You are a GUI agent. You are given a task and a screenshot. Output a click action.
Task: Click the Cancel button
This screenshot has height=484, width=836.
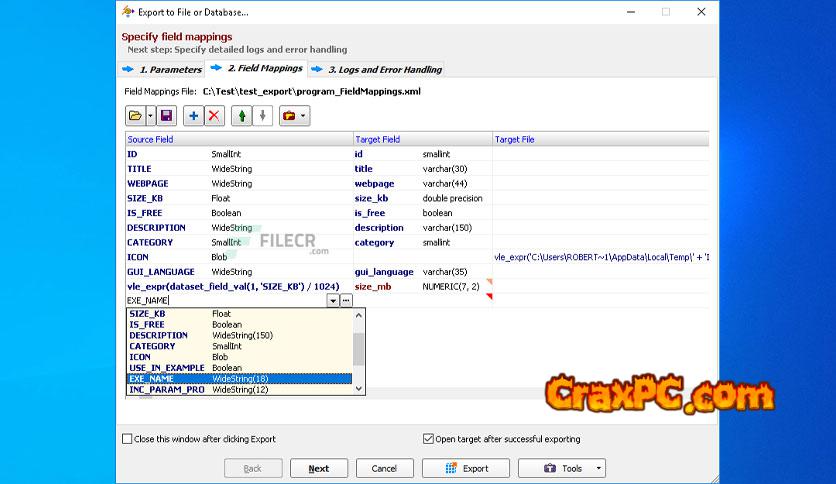(x=384, y=468)
